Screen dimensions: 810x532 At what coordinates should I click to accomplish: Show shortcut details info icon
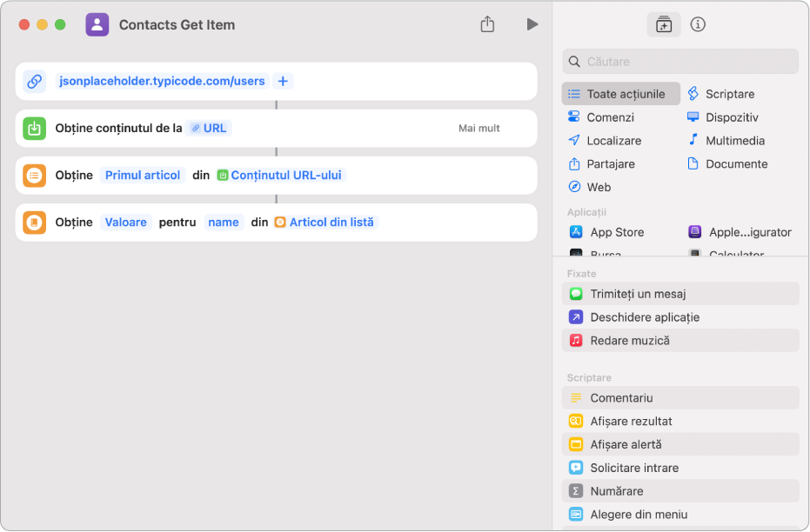pyautogui.click(x=698, y=24)
